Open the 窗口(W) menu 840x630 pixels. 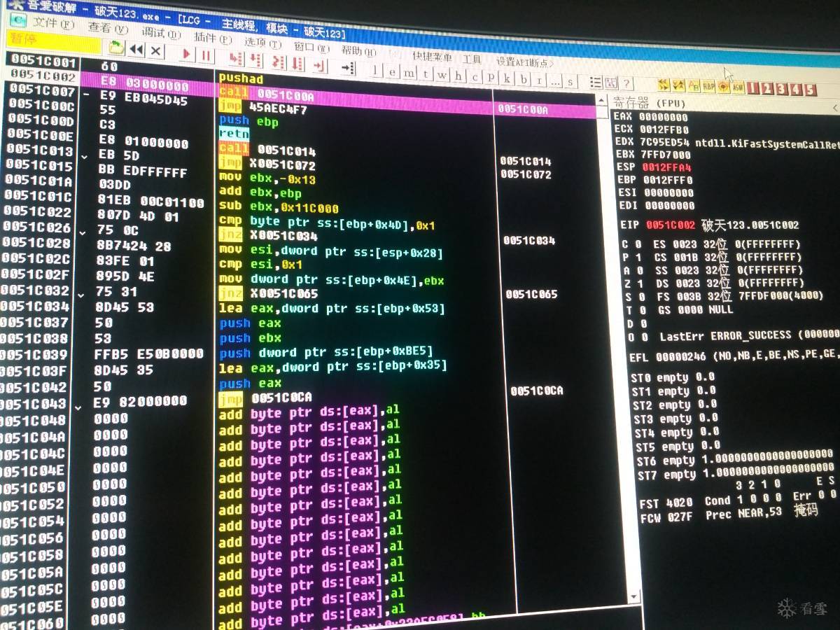click(x=311, y=47)
